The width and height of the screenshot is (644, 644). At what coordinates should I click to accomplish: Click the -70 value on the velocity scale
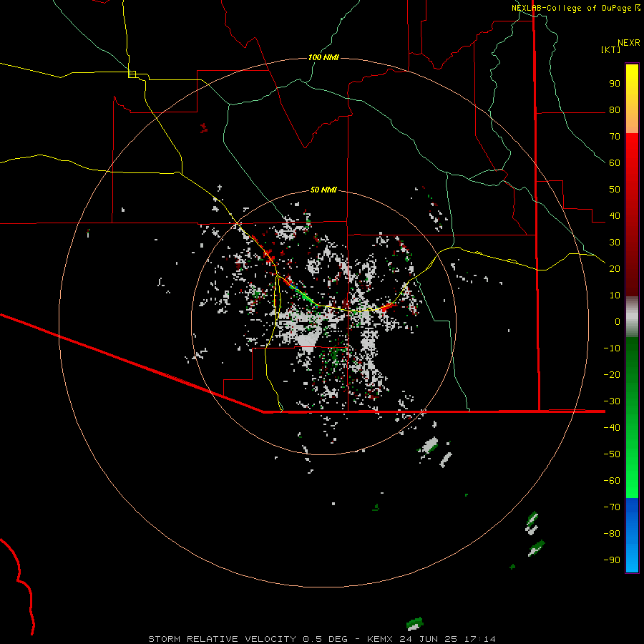tap(612, 507)
